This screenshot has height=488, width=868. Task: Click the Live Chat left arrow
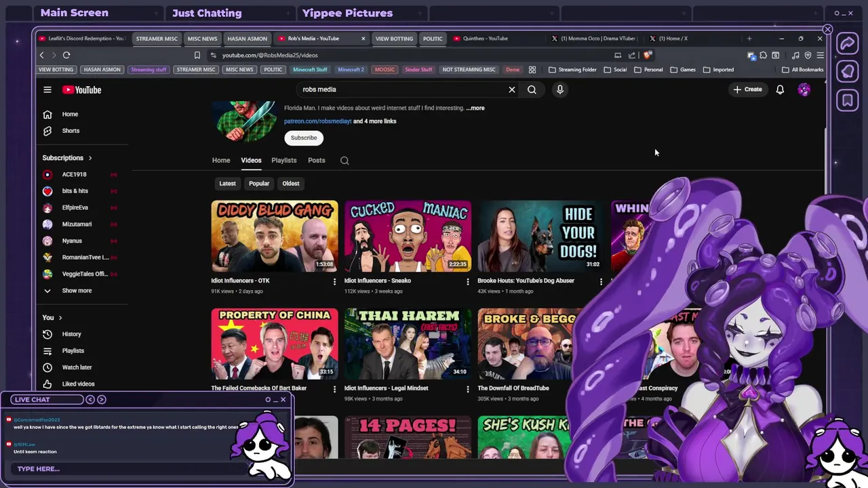pyautogui.click(x=90, y=399)
